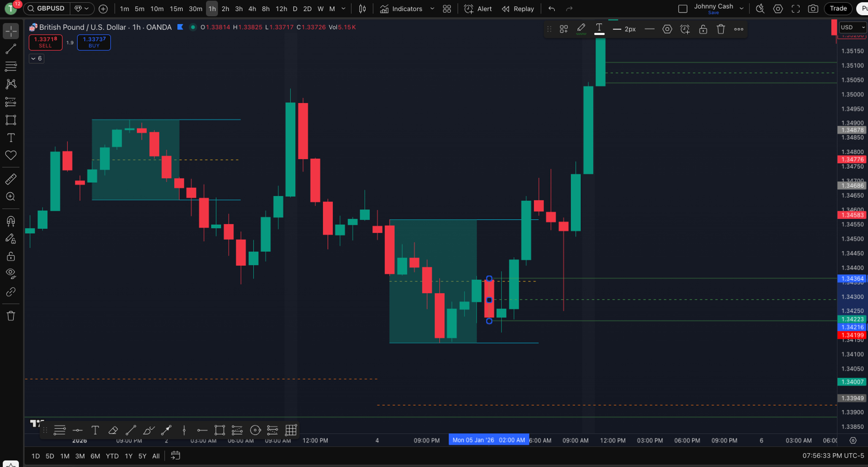Image resolution: width=868 pixels, height=467 pixels.
Task: Open drawing settings hexagon in floating toolbar
Action: click(667, 29)
